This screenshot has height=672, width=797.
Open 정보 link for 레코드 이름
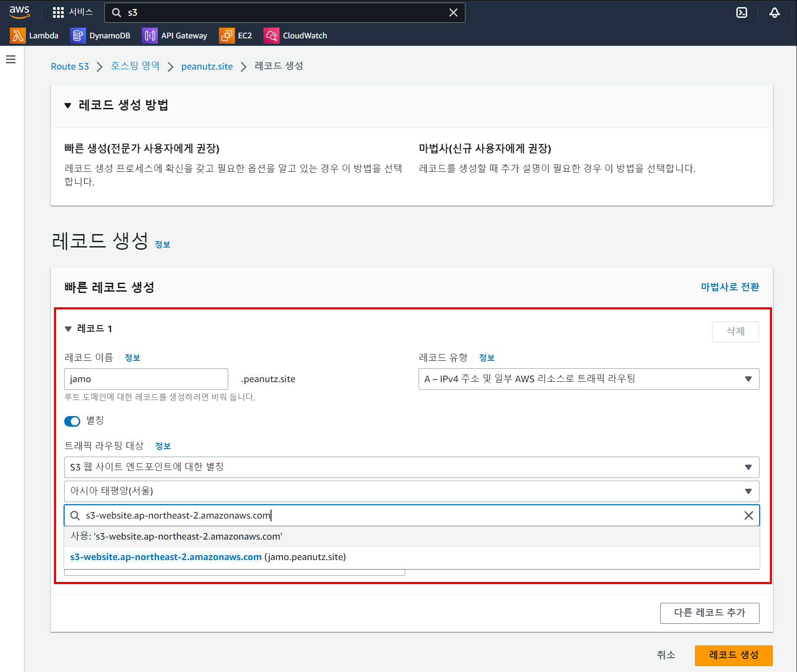tap(132, 358)
